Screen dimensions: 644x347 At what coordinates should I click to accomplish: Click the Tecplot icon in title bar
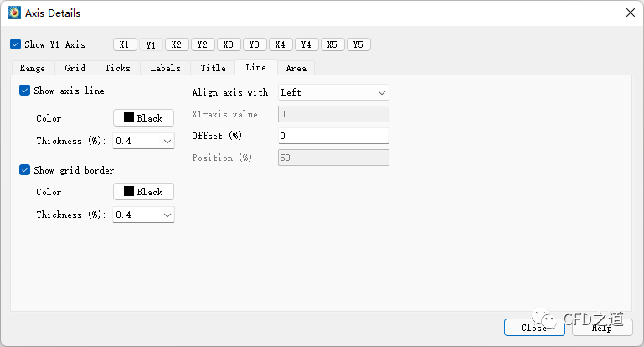(x=14, y=13)
